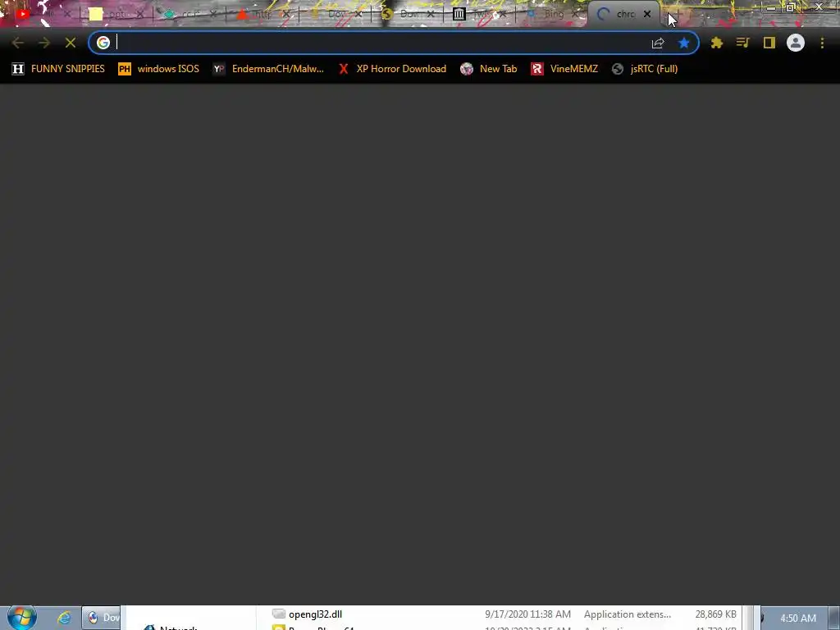Toggle the blue bookmark star

tap(683, 43)
